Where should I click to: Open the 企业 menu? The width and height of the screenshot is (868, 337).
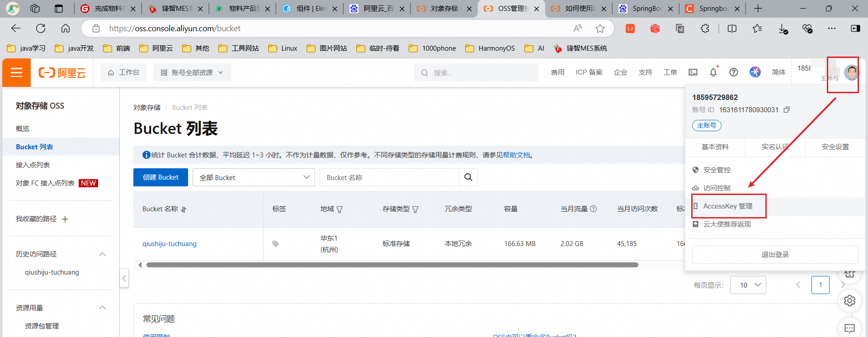[620, 72]
